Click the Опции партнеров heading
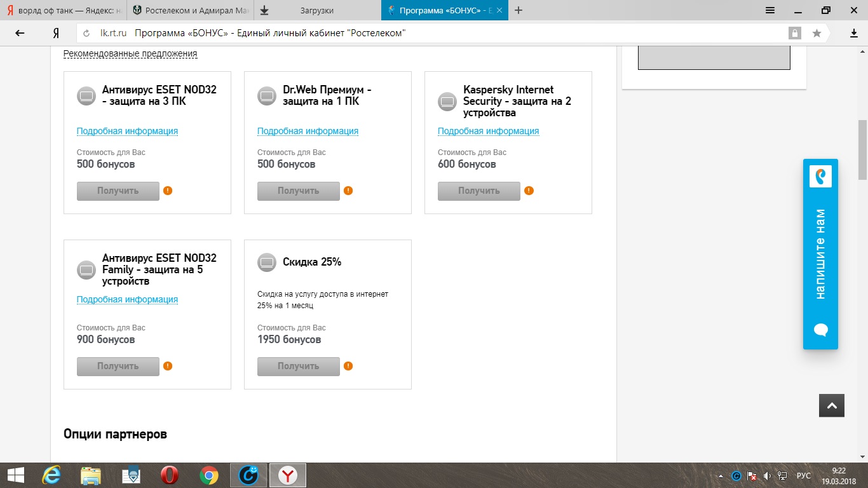 click(x=115, y=435)
